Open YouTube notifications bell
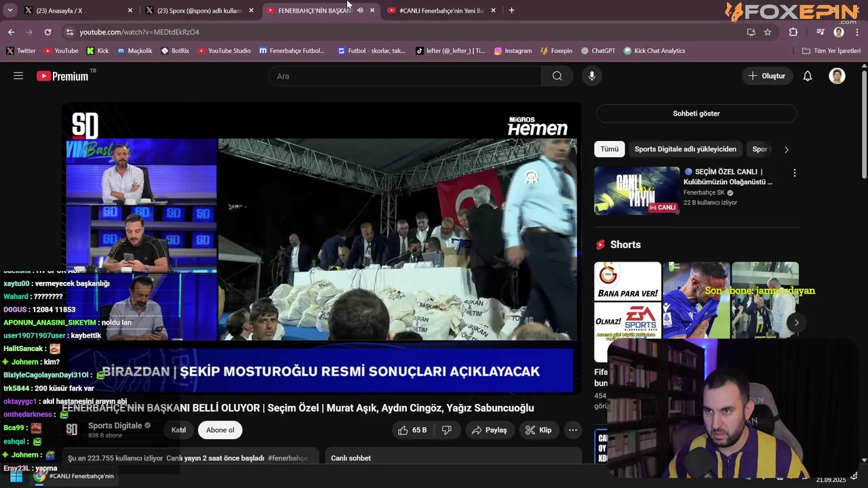The height and width of the screenshot is (488, 868). pos(808,76)
